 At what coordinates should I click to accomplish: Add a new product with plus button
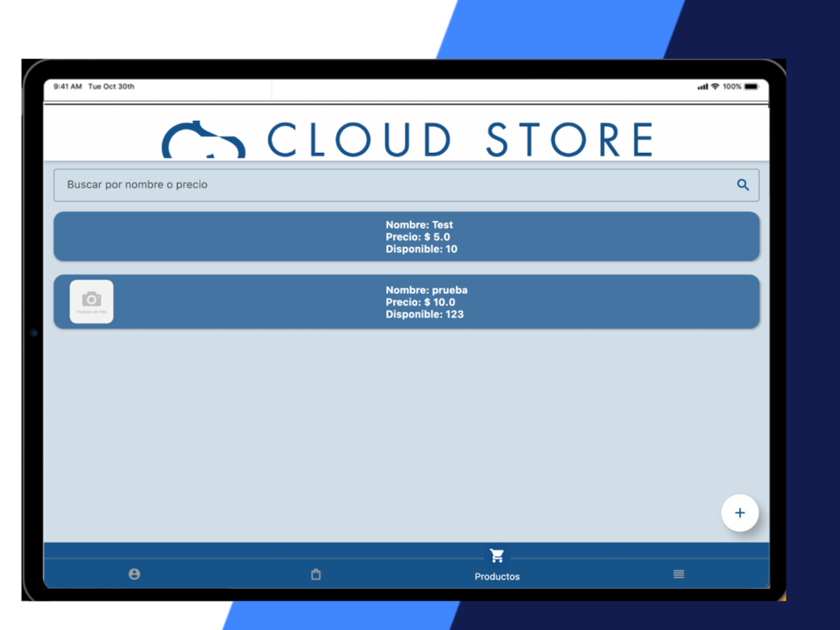pyautogui.click(x=739, y=512)
